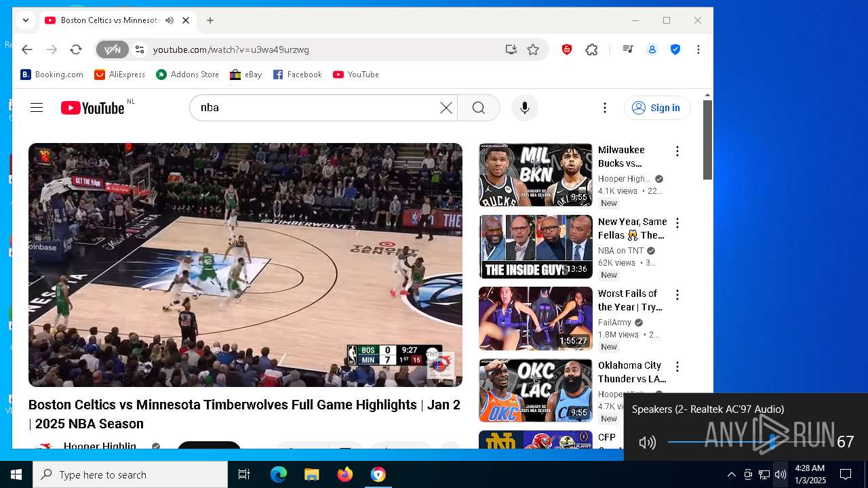This screenshot has width=868, height=488.
Task: Pause the Celtics vs Timberwolves video player
Action: tap(245, 265)
